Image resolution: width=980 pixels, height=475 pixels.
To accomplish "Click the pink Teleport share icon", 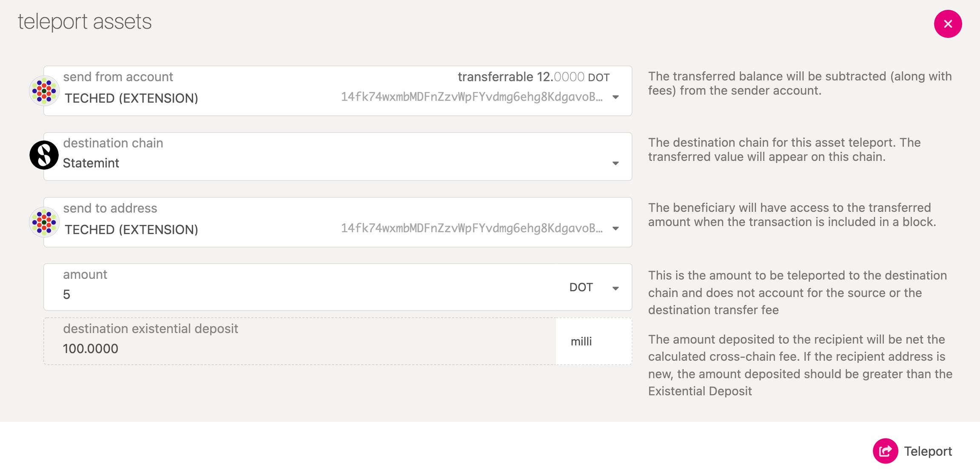I will (x=885, y=451).
